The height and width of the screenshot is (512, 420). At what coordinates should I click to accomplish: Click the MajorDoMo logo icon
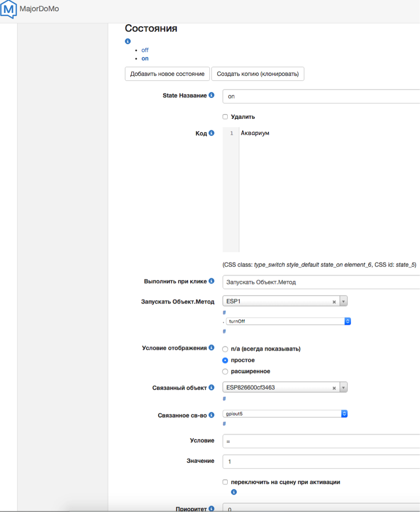tap(9, 9)
